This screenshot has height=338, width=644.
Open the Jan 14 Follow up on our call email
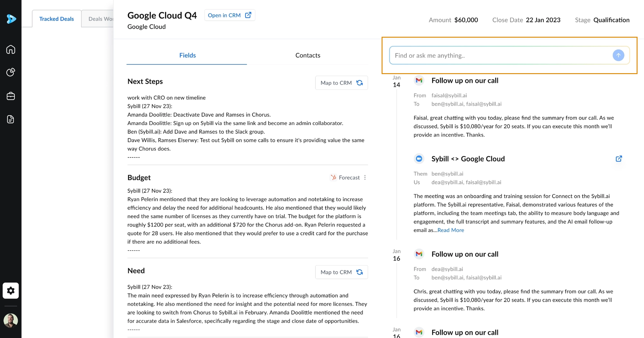(465, 80)
